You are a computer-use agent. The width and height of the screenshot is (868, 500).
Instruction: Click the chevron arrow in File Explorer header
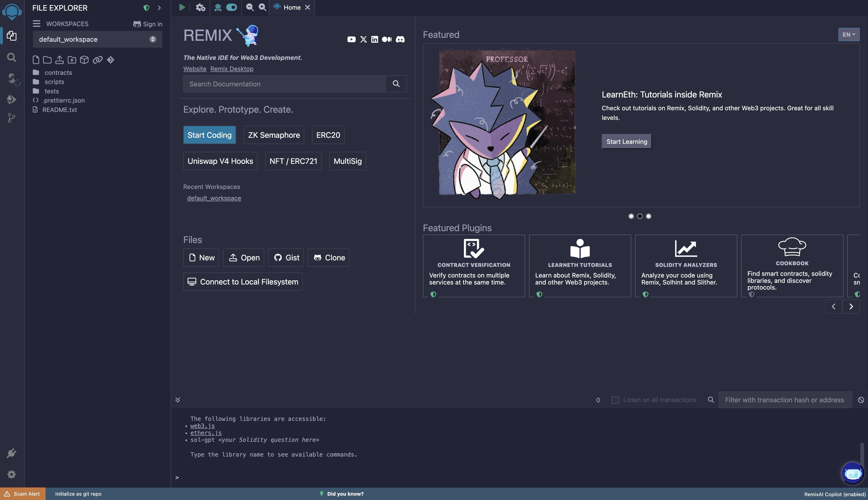pos(159,7)
